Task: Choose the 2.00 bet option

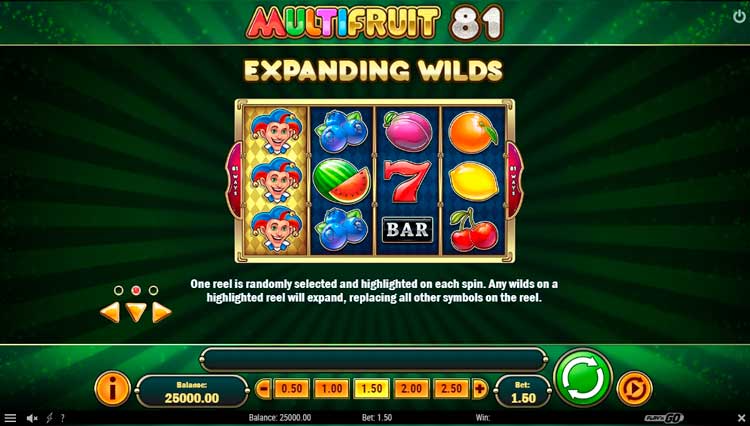Action: (x=411, y=389)
